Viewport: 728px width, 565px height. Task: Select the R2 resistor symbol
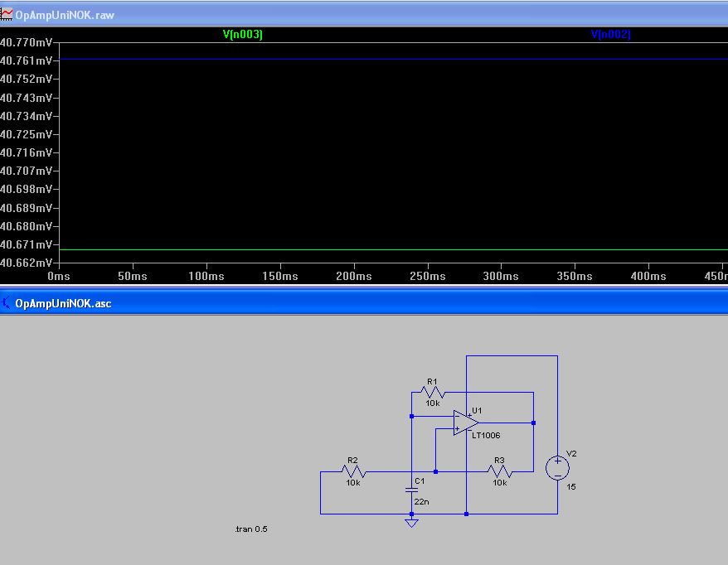tap(353, 471)
